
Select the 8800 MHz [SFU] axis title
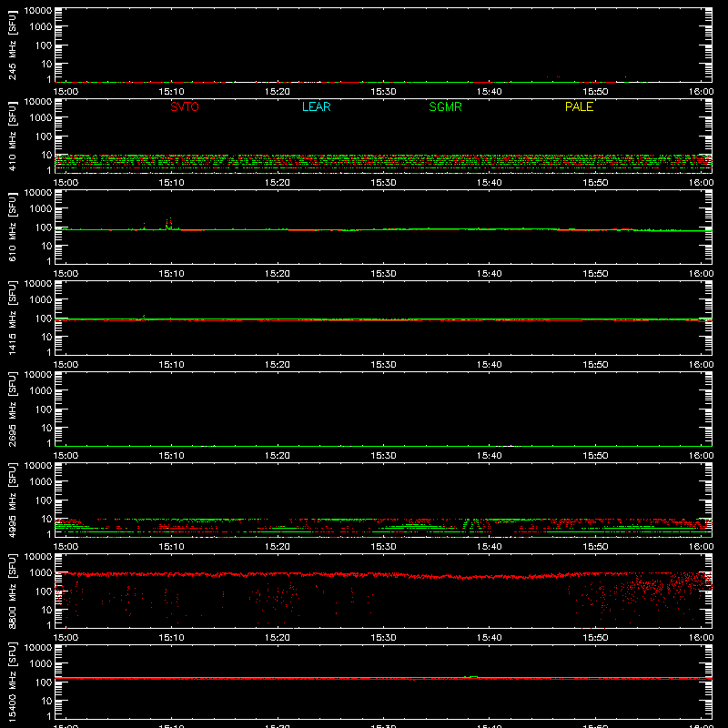pos(12,591)
